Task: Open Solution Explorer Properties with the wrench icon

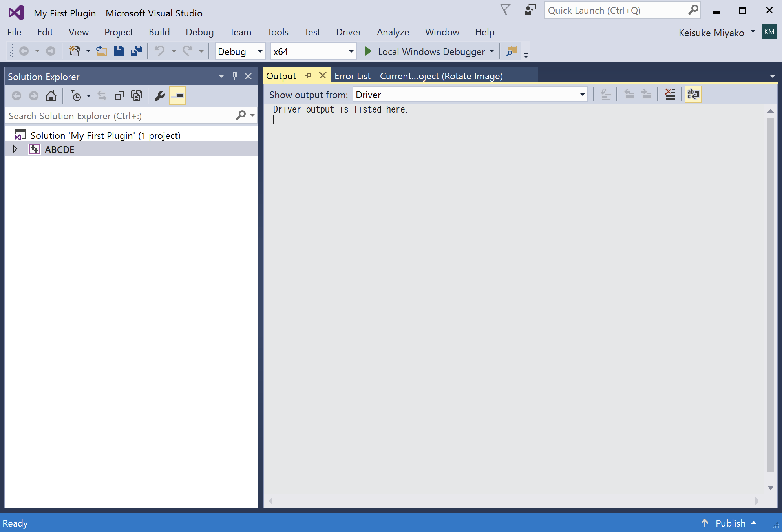Action: (x=159, y=95)
